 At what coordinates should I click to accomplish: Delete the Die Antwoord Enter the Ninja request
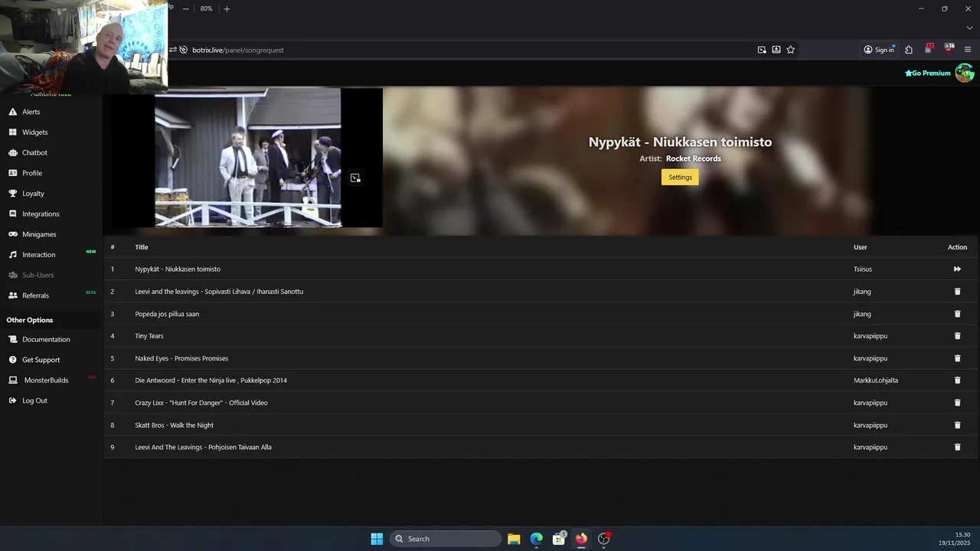pyautogui.click(x=957, y=380)
